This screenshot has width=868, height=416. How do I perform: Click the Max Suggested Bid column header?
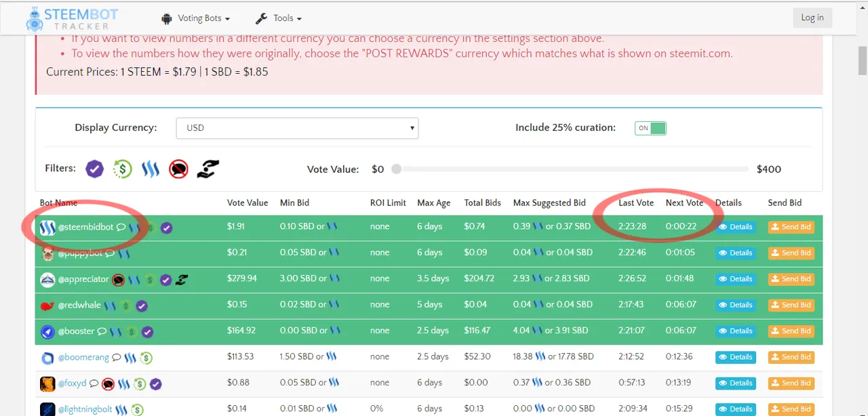pyautogui.click(x=549, y=203)
